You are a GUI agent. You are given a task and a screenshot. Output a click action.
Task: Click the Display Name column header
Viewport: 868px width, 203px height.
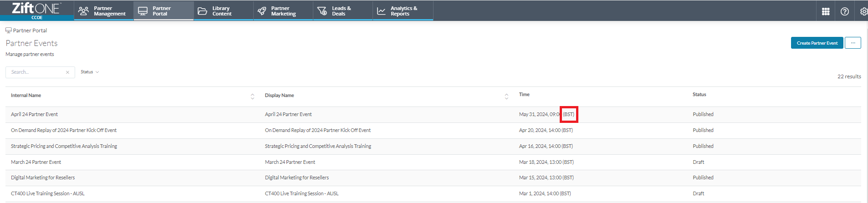click(279, 95)
